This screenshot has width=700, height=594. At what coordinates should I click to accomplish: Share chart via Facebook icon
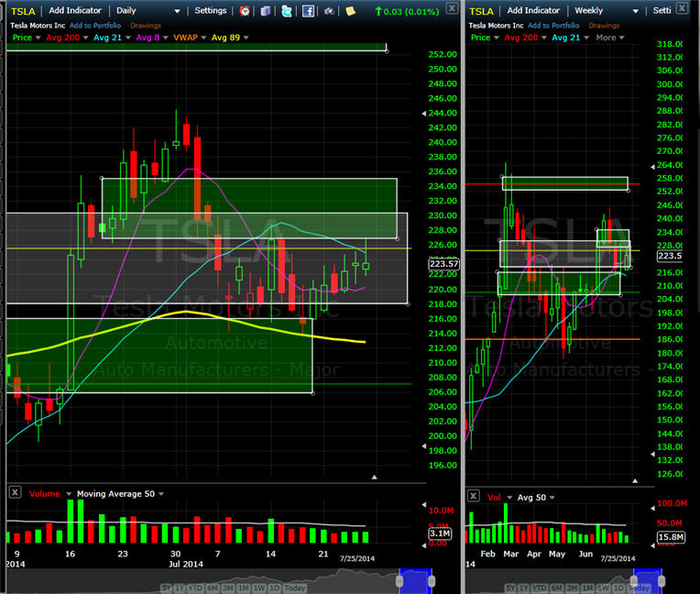(308, 11)
